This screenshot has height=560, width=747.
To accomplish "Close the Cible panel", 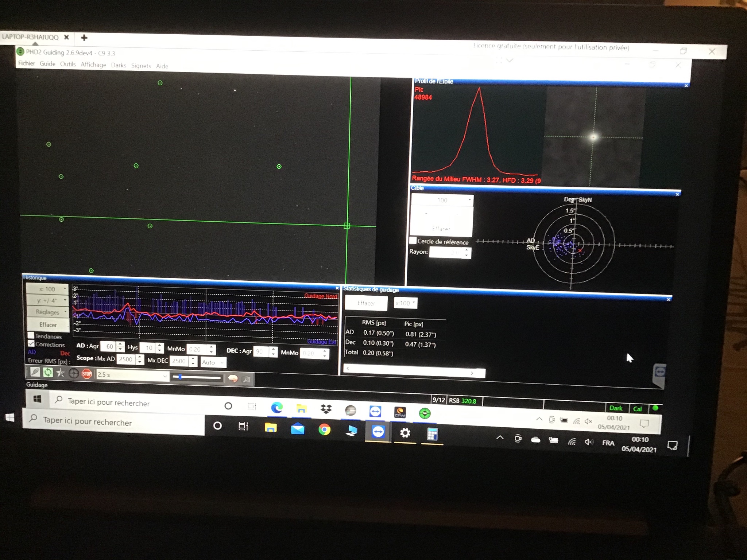I will point(677,194).
